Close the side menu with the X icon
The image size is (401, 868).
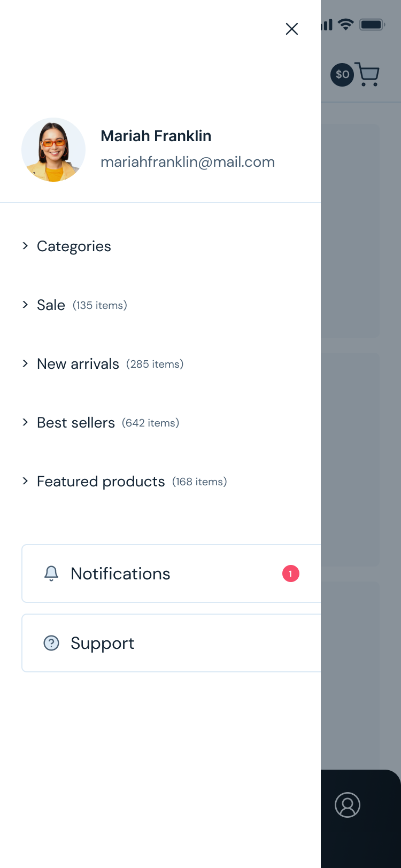tap(291, 29)
